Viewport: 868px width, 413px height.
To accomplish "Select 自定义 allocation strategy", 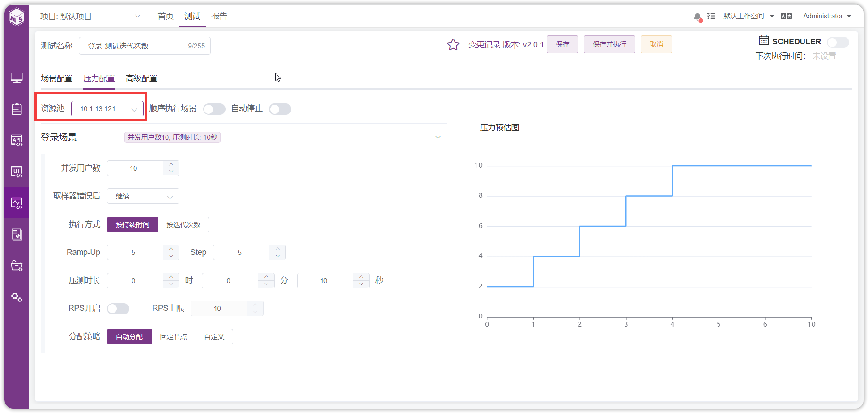I will pos(214,336).
